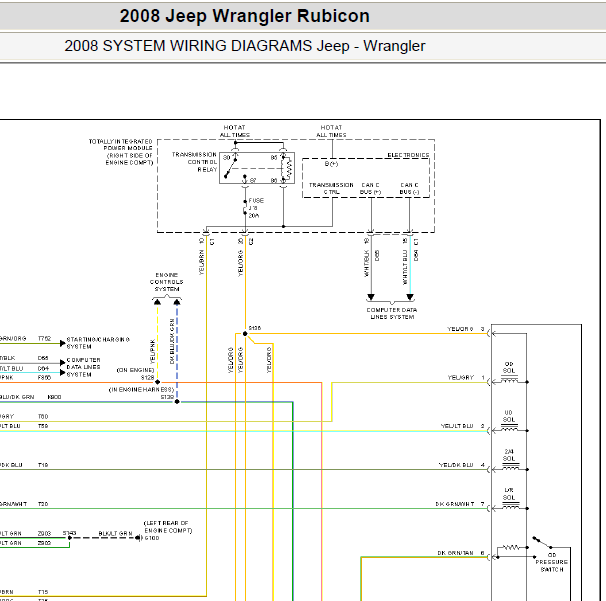The height and width of the screenshot is (601, 606).
Task: Select the "YEL/ORG 3" wire label
Action: 466,329
